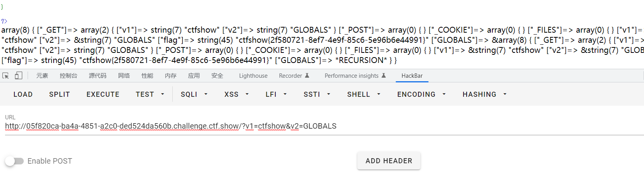Click the ADD HEADER button
The width and height of the screenshot is (644, 185).
click(389, 161)
